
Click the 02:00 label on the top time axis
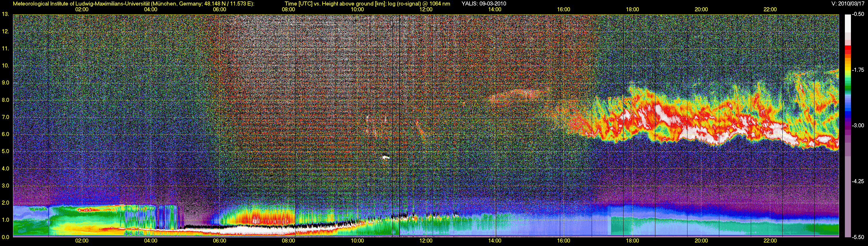[x=82, y=10]
